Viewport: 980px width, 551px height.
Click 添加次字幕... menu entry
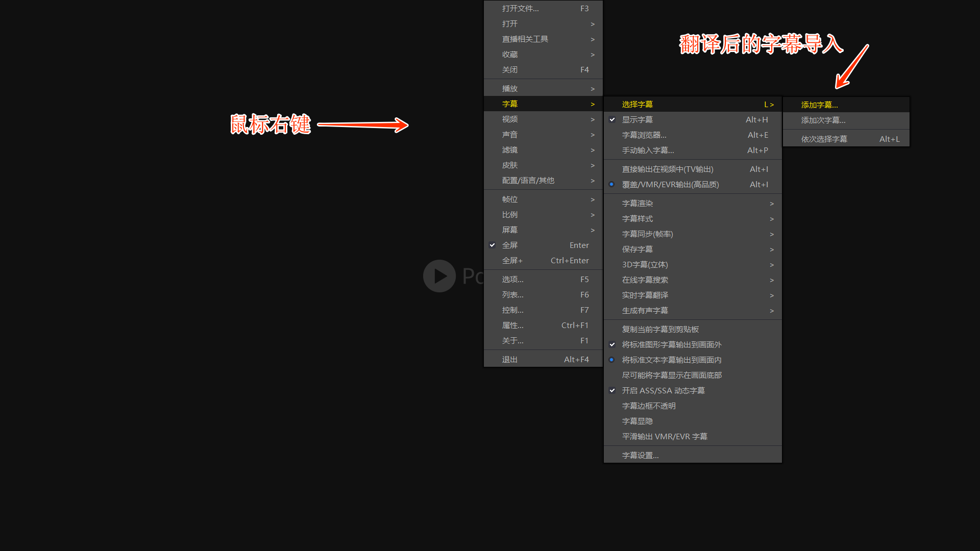point(823,120)
